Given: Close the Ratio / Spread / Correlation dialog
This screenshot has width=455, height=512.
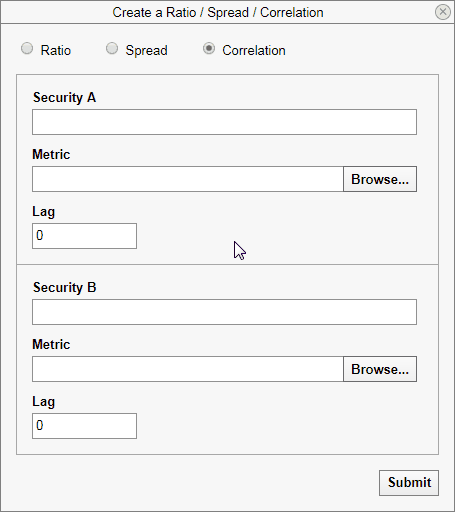Looking at the screenshot, I should click(x=443, y=12).
